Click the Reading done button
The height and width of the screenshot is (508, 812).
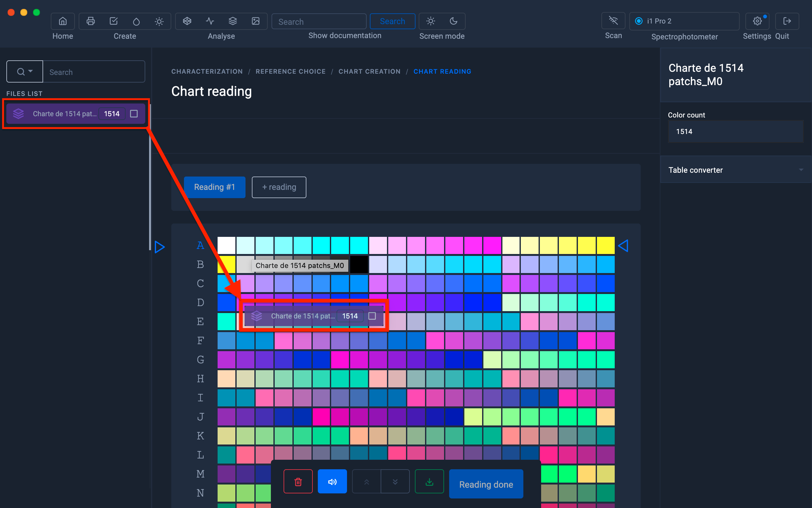click(x=486, y=484)
